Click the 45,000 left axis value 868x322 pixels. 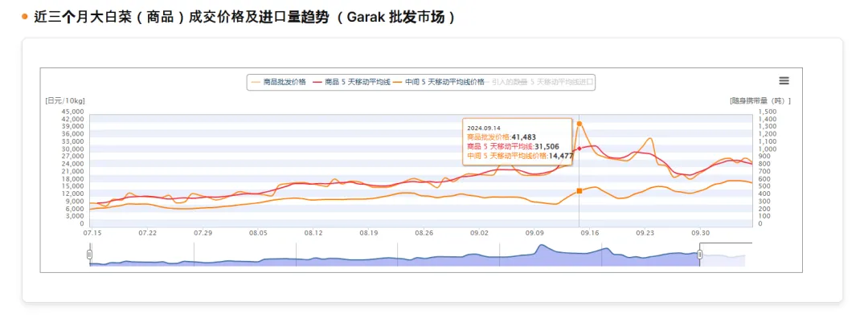tap(72, 111)
